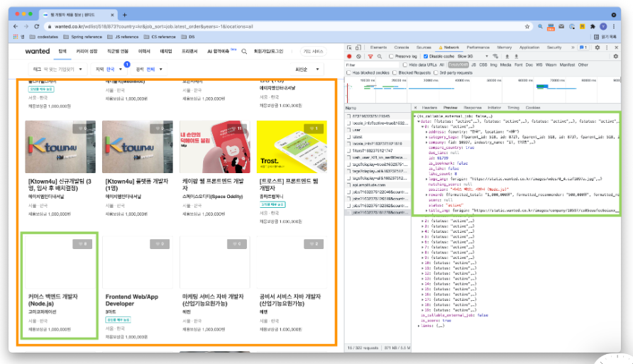Expand the links node in the JSON preview

tap(418, 326)
